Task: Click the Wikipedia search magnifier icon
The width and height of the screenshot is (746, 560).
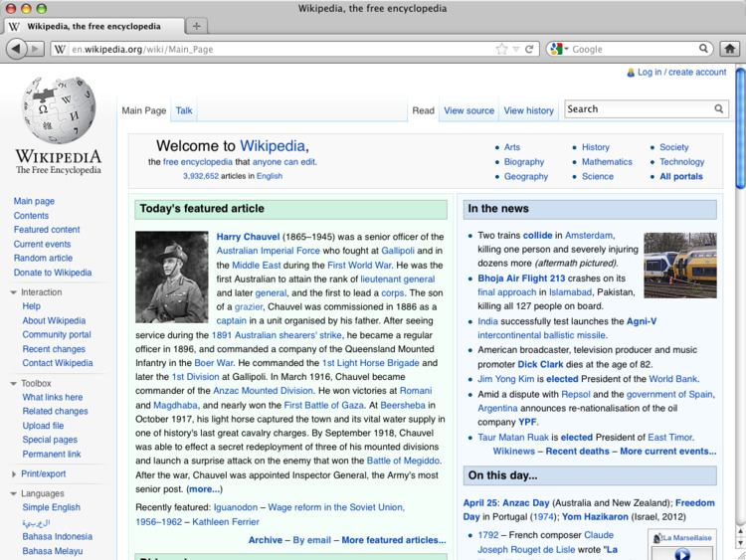Action: point(718,109)
